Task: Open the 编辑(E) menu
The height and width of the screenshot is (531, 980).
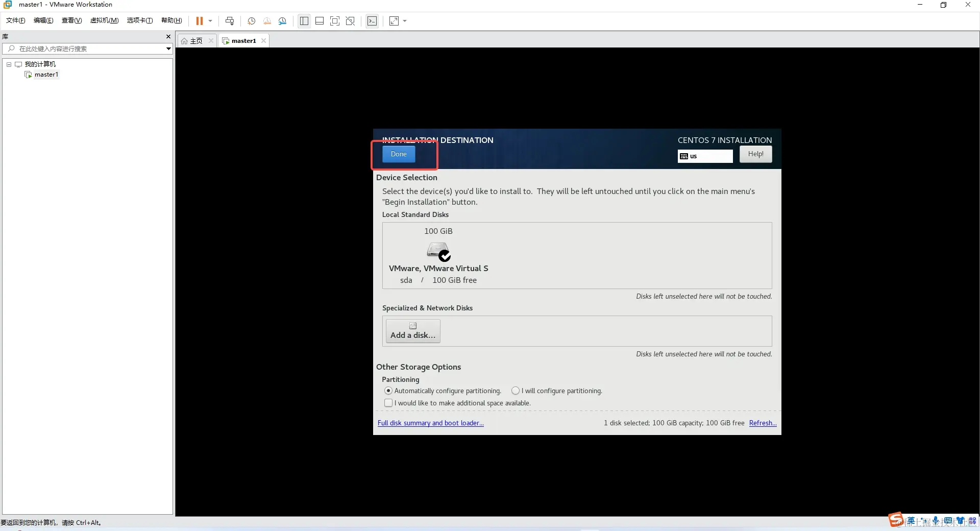Action: (43, 20)
